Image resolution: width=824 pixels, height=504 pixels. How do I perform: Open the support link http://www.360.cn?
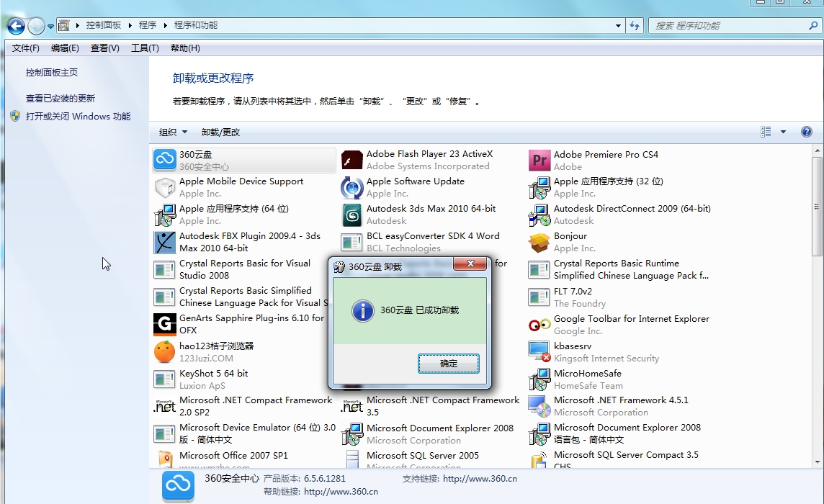[480, 479]
